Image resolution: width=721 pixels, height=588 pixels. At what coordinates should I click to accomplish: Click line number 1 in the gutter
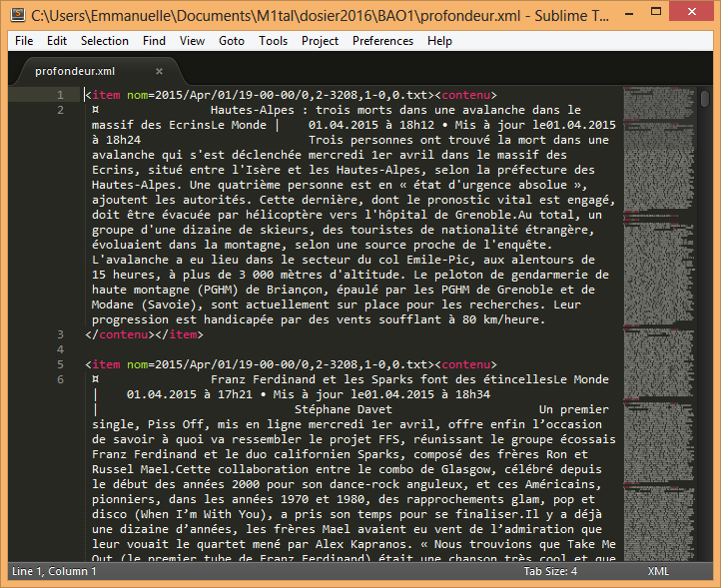pos(60,95)
